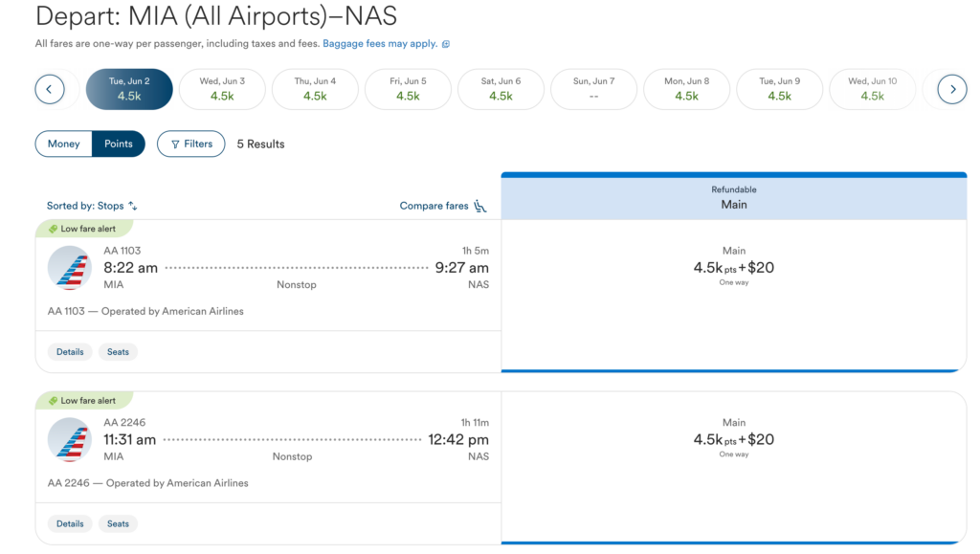The height and width of the screenshot is (554, 980).
Task: View Seats for flight AA 1103
Action: click(118, 352)
